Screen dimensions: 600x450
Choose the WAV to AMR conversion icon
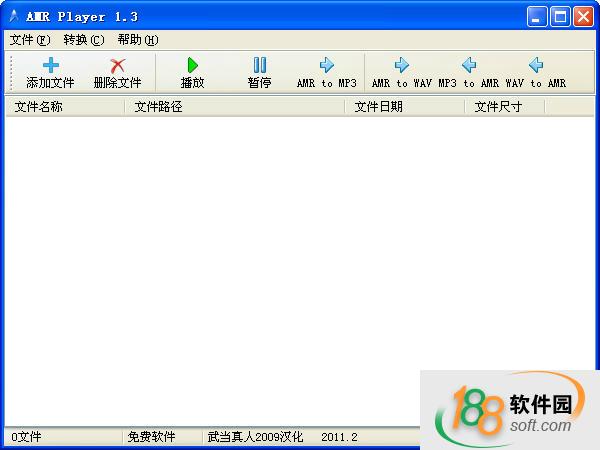(535, 66)
